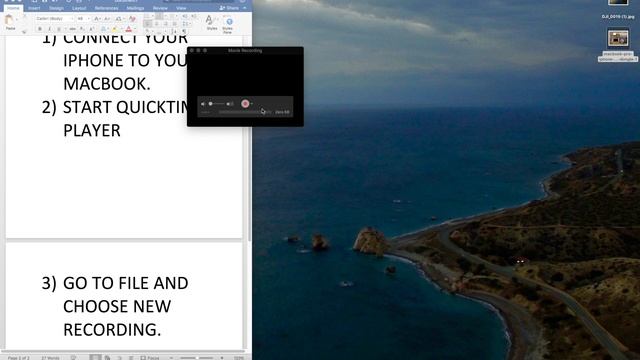
Task: Click Justify alignment button
Action: click(174, 24)
